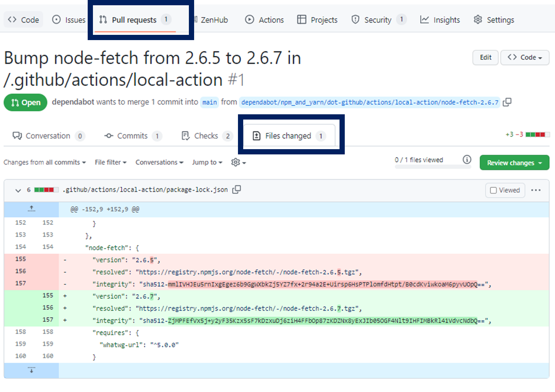555x392 pixels.
Task: Click the Conversation speech bubble icon
Action: [17, 136]
